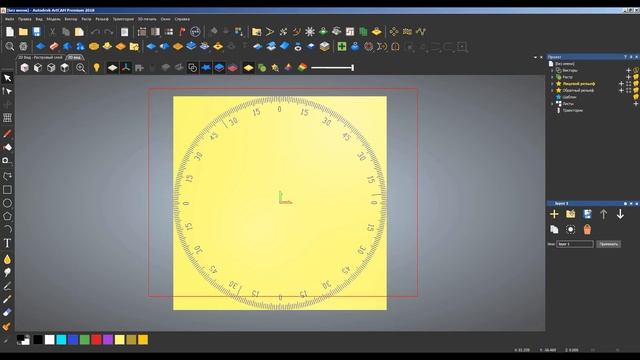640x360 pixels.
Task: Click the plus beside the Vectors row
Action: (x=628, y=70)
